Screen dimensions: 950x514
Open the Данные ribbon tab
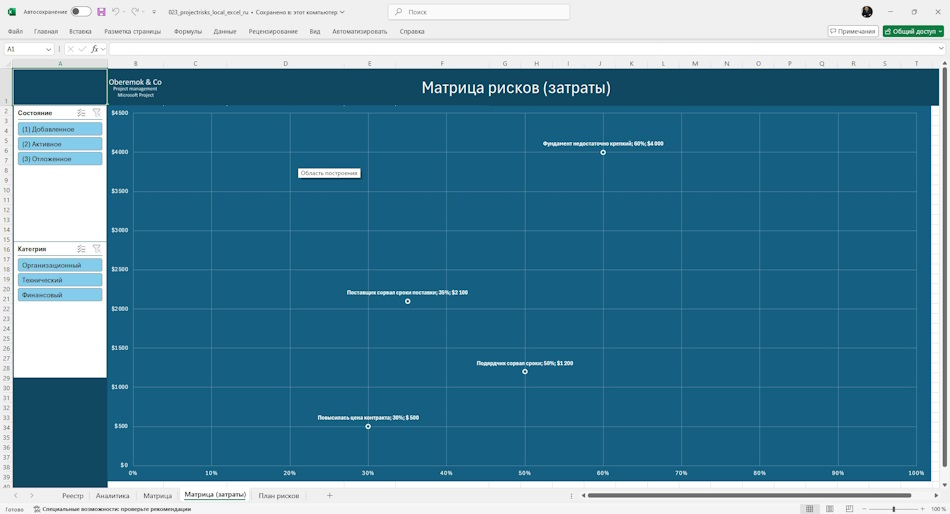(225, 32)
